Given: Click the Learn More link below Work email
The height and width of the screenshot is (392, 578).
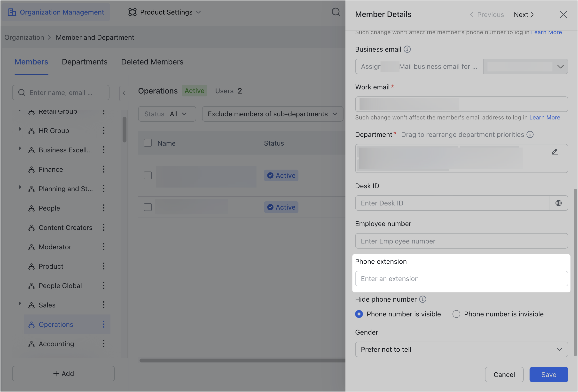Looking at the screenshot, I should 544,118.
